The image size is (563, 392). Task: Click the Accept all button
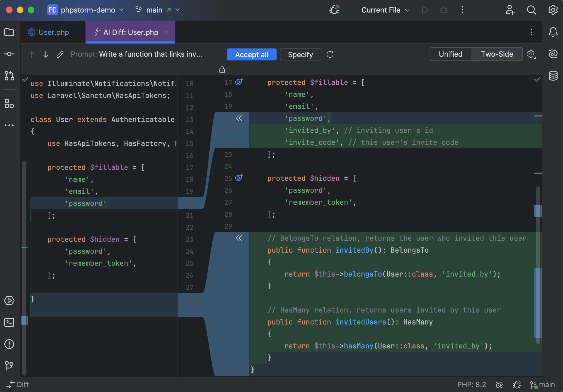pyautogui.click(x=252, y=54)
